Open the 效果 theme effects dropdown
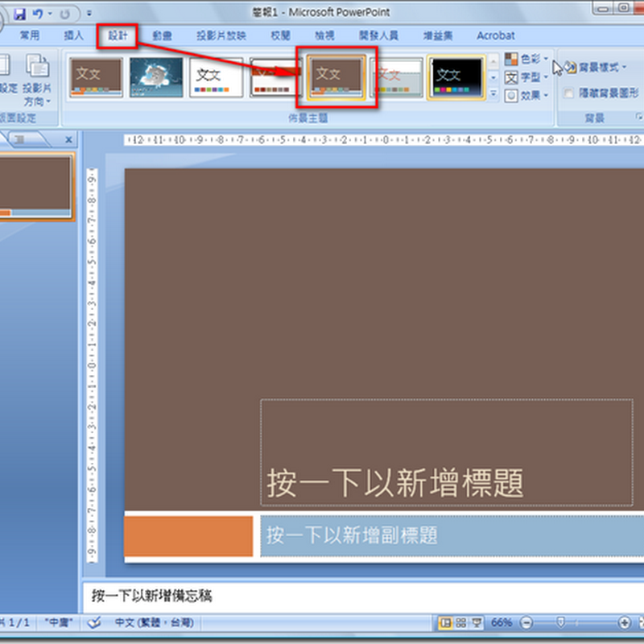 pyautogui.click(x=524, y=96)
